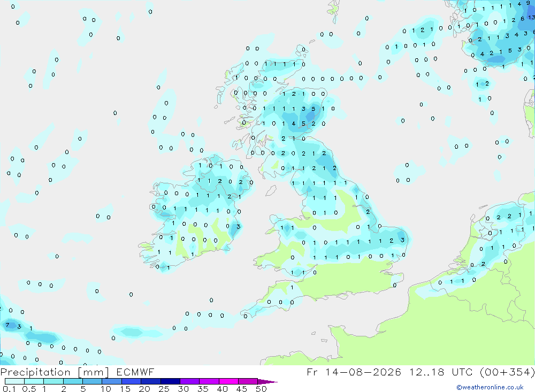Select the 30–35 mm purple legend swatch

point(190,381)
